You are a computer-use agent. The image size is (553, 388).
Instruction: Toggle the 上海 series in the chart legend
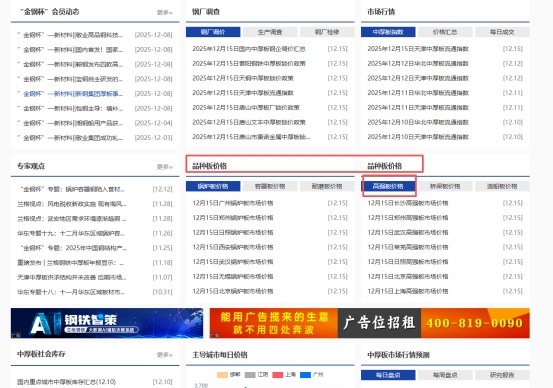click(x=284, y=375)
